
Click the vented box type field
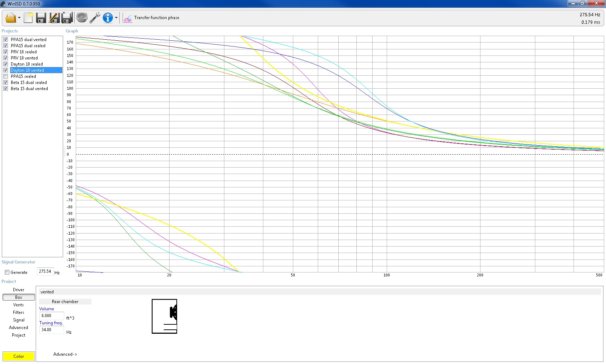coord(320,292)
